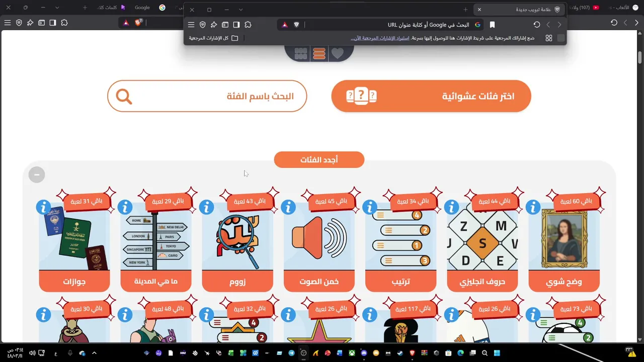The width and height of the screenshot is (644, 362).
Task: Click the magnifier icon in category search
Action: click(124, 96)
